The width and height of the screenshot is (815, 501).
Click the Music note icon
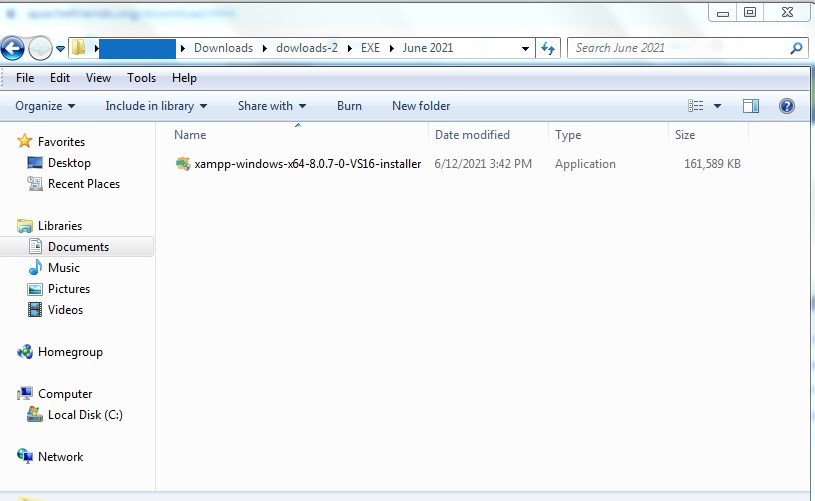point(35,267)
